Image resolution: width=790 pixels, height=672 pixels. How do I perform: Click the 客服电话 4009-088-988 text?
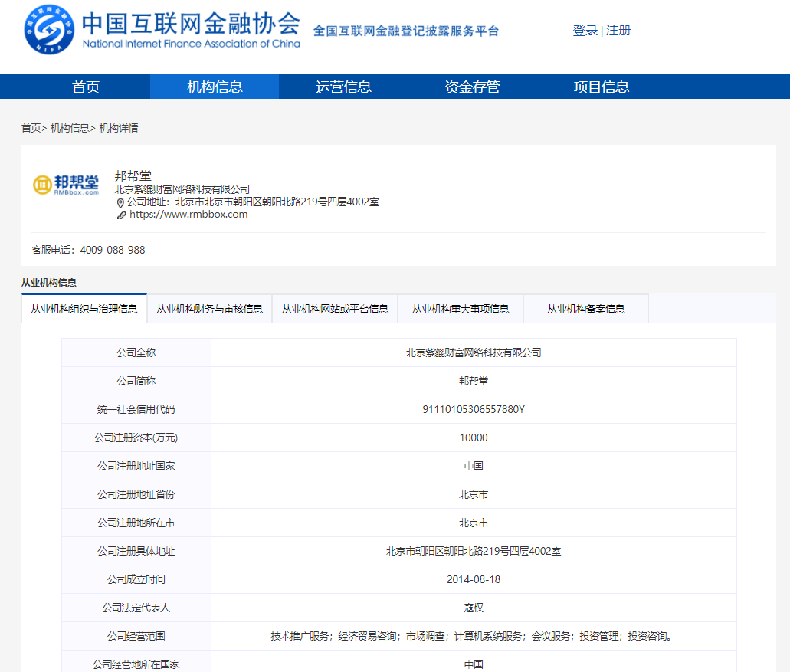point(88,250)
